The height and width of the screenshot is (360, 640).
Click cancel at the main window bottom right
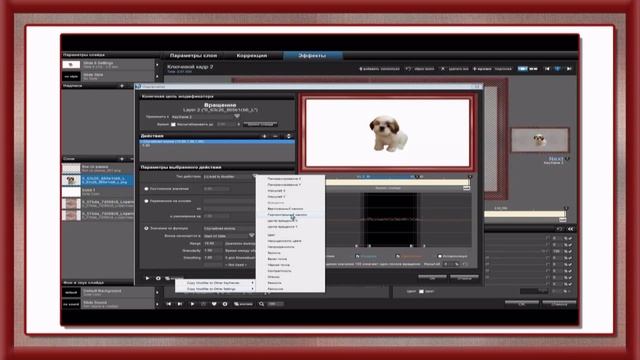point(559,304)
